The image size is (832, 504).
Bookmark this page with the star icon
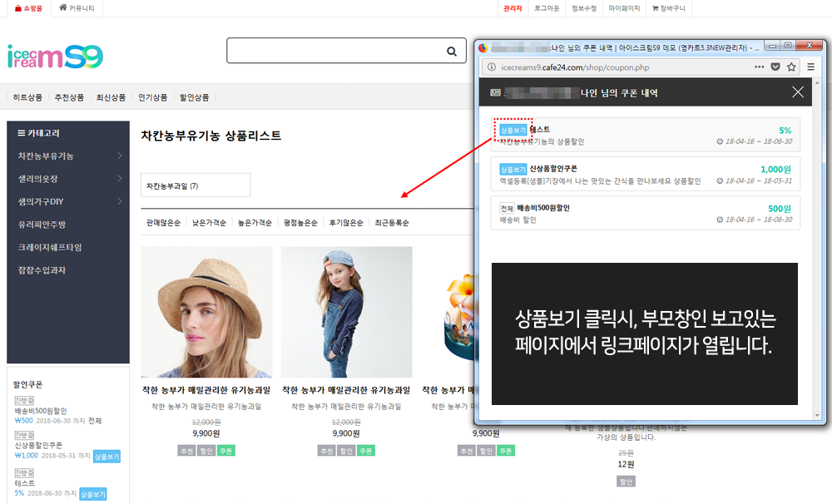792,67
